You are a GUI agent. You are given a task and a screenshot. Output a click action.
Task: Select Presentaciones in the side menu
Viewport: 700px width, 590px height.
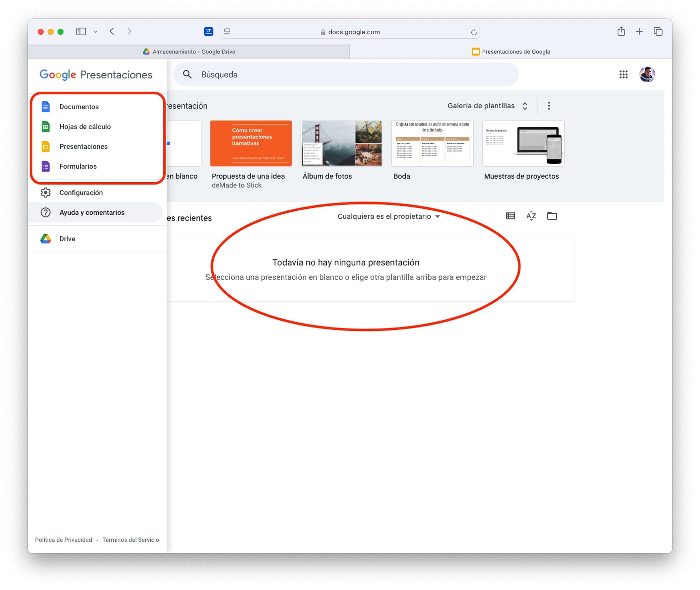(x=97, y=146)
